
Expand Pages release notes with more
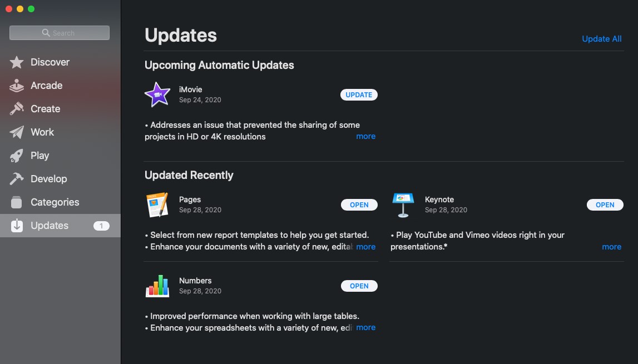[365, 247]
